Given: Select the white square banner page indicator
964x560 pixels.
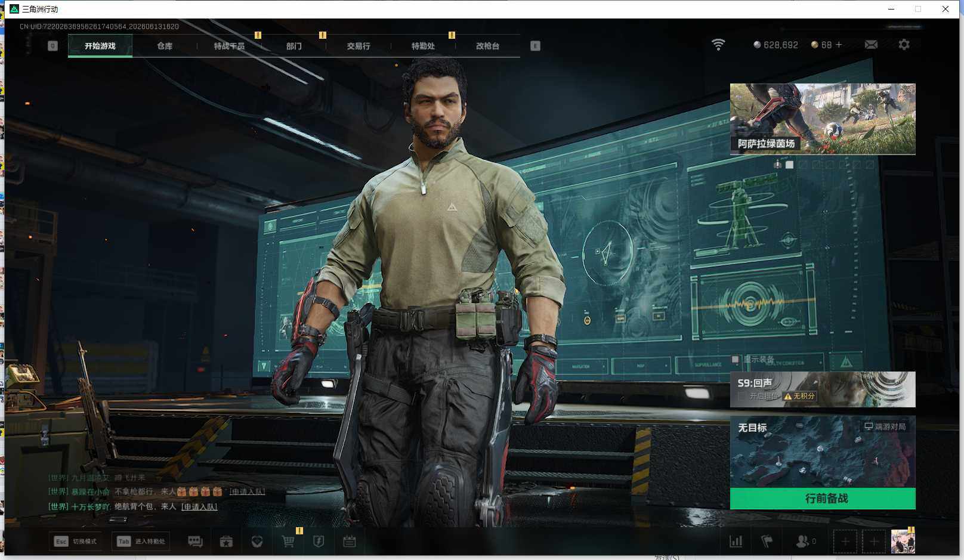Looking at the screenshot, I should coord(789,165).
